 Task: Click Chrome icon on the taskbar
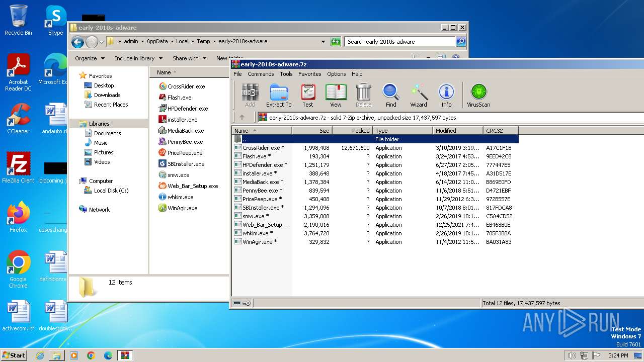coord(91,355)
